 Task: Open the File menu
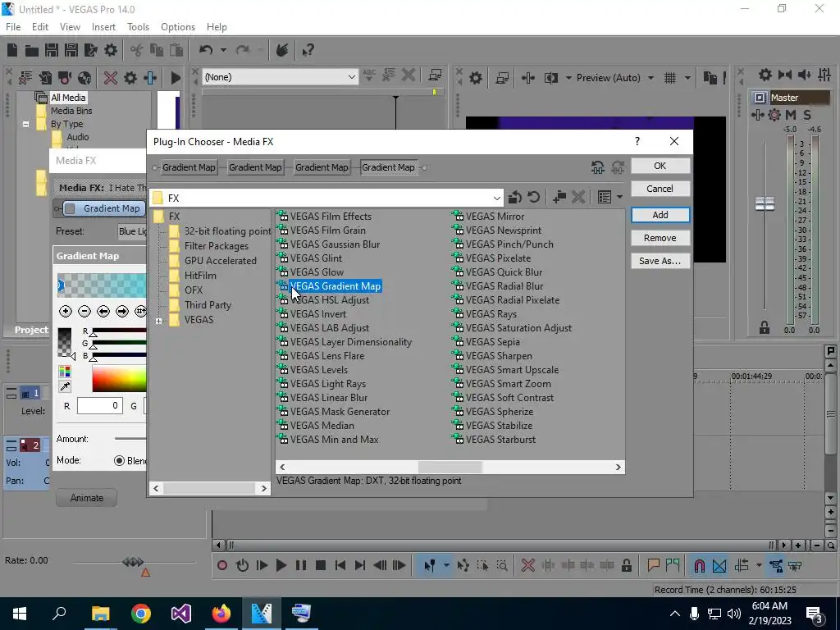point(13,27)
